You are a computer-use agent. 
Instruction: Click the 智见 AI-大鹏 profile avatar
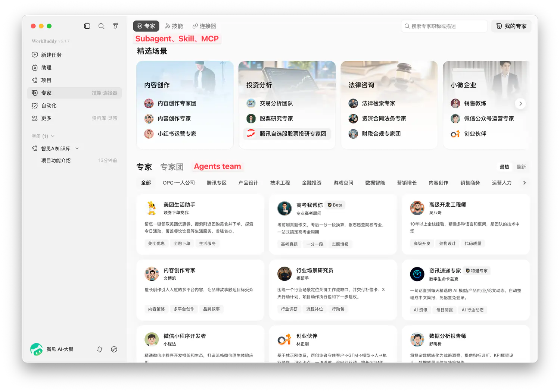tap(36, 349)
